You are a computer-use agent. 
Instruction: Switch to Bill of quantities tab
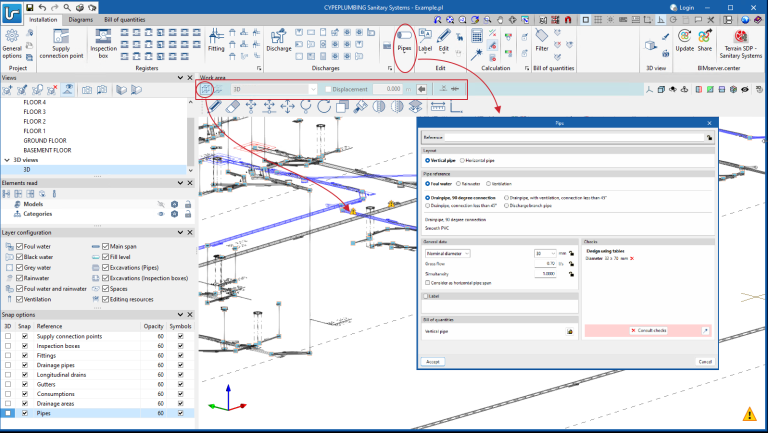pos(124,20)
